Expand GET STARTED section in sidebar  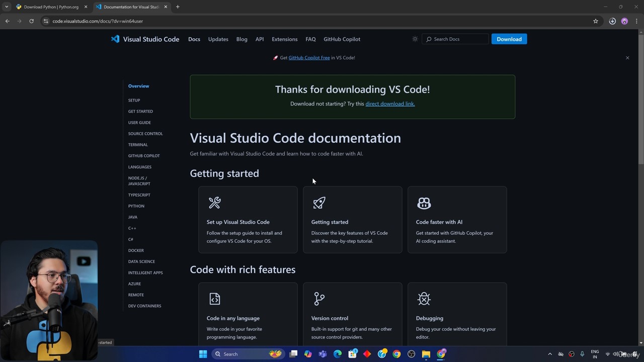coord(140,111)
